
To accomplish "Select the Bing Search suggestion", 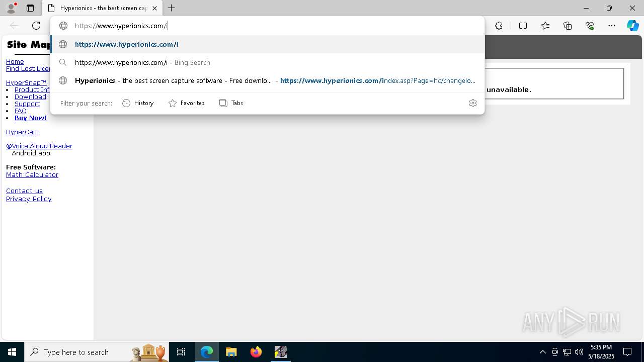I will click(267, 62).
